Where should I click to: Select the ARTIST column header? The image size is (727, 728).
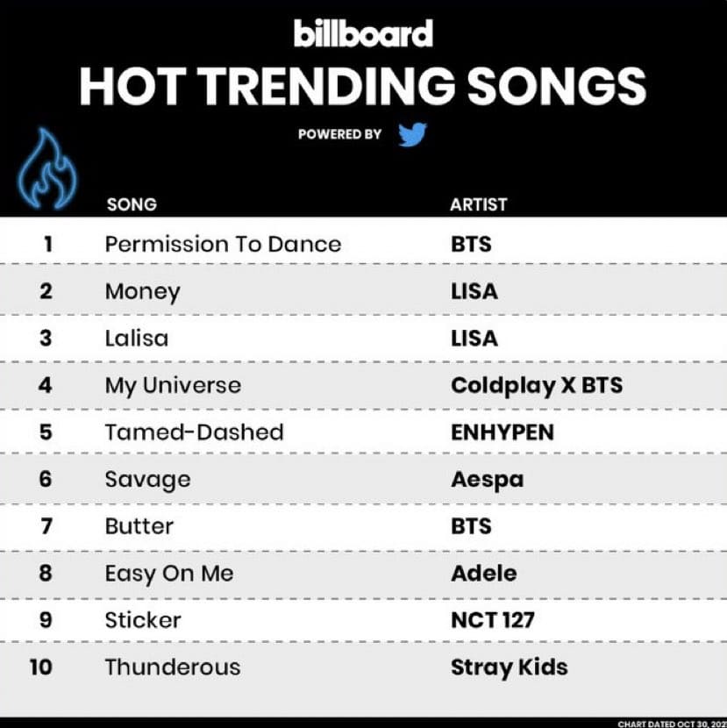478,204
